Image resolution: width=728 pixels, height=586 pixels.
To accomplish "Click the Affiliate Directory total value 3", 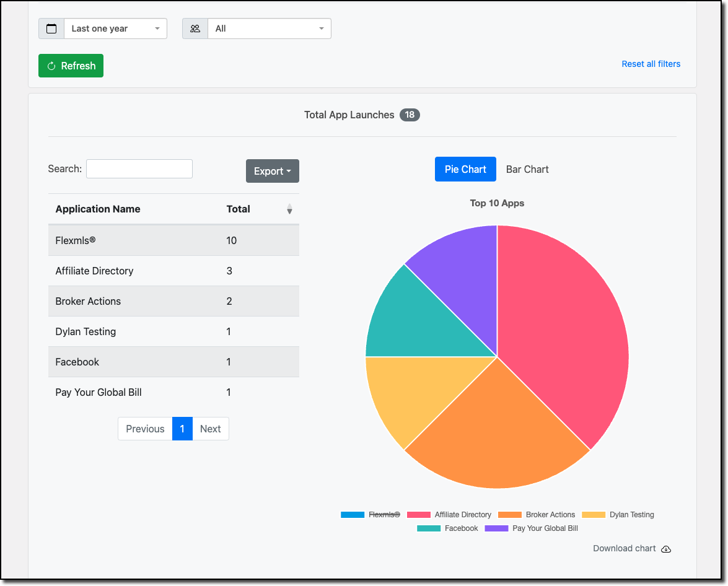I will 229,271.
